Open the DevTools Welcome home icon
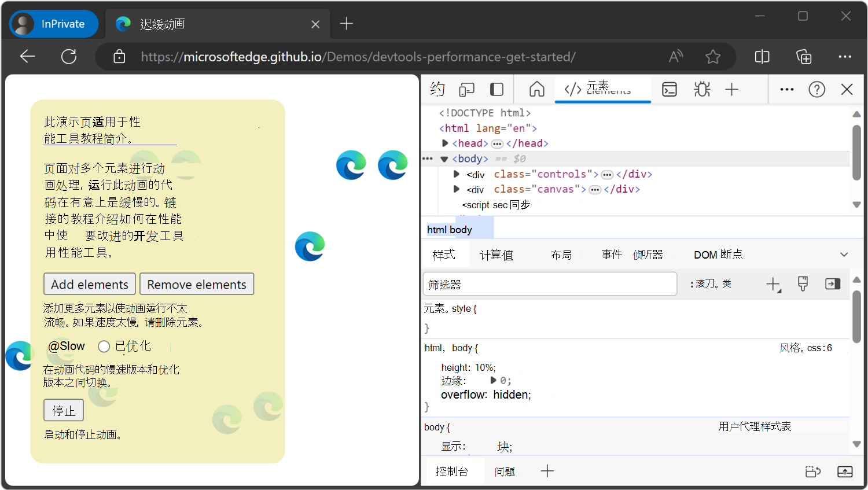Screen dimensions: 868x490 [537, 89]
